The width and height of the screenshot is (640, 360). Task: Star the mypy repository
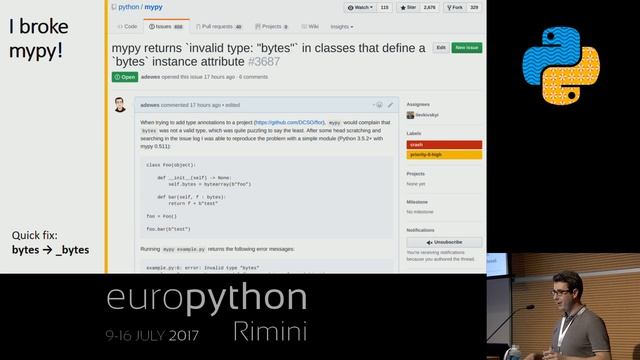tap(408, 7)
